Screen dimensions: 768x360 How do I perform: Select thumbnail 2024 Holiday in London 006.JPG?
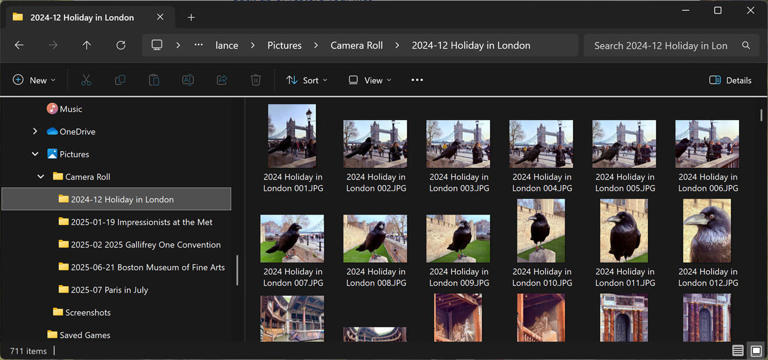click(x=707, y=144)
